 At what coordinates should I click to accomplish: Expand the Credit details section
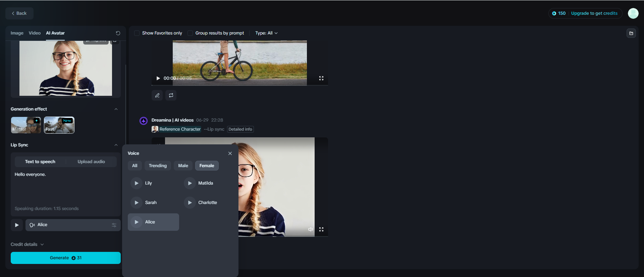pos(27,245)
